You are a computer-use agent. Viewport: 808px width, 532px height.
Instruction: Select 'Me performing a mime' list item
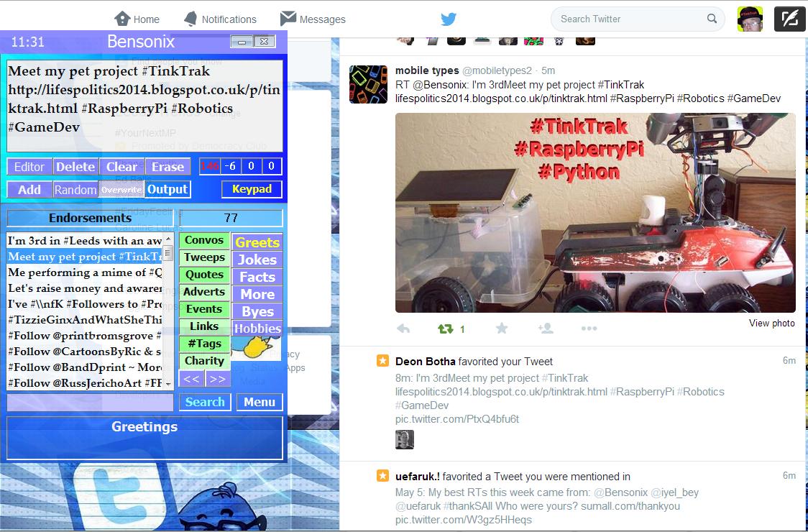(85, 272)
